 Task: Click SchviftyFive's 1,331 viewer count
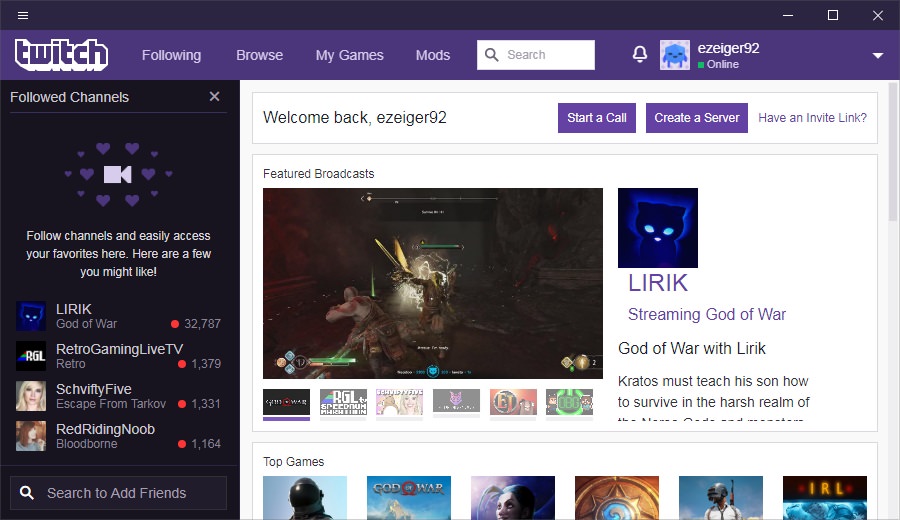click(x=206, y=404)
